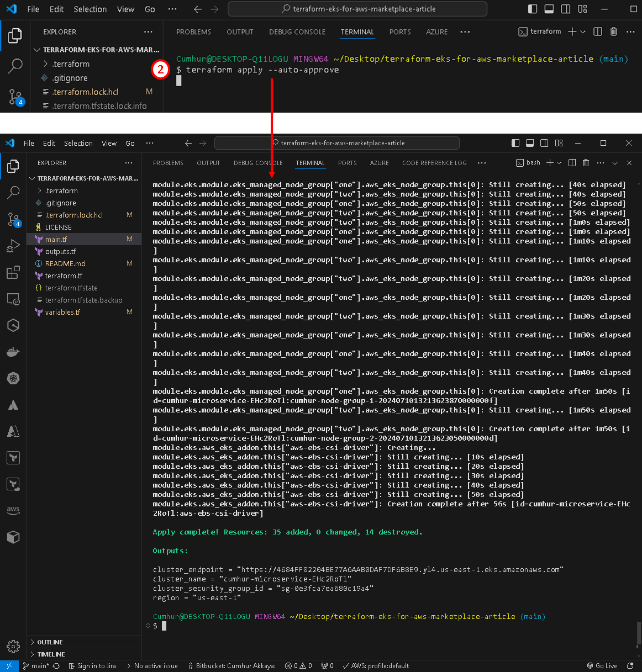
Task: Open the HashiCorp Terraform view in activity bar
Action: coord(13,458)
